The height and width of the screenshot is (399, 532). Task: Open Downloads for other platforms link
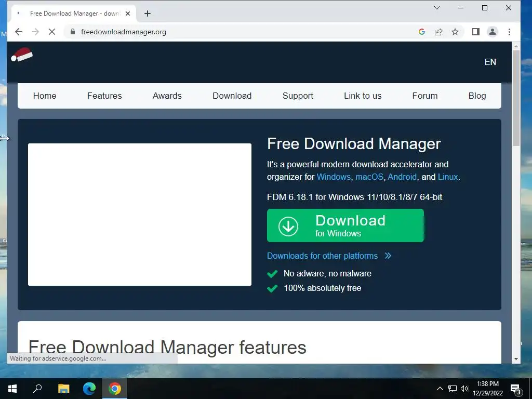click(x=329, y=256)
